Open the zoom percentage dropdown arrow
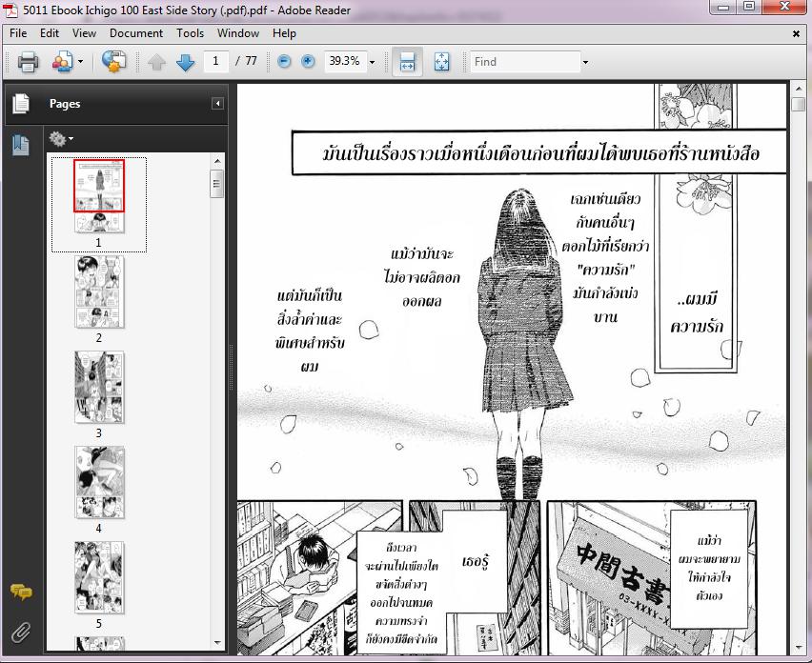 (372, 62)
